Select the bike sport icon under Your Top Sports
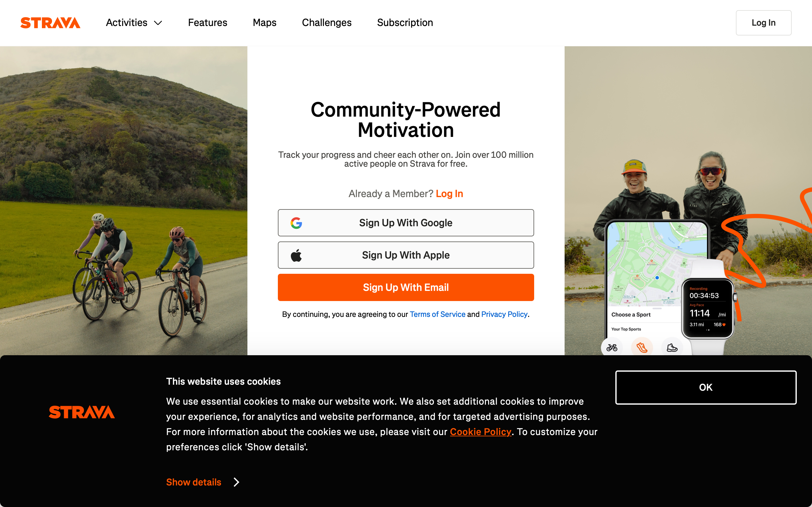 pyautogui.click(x=613, y=347)
